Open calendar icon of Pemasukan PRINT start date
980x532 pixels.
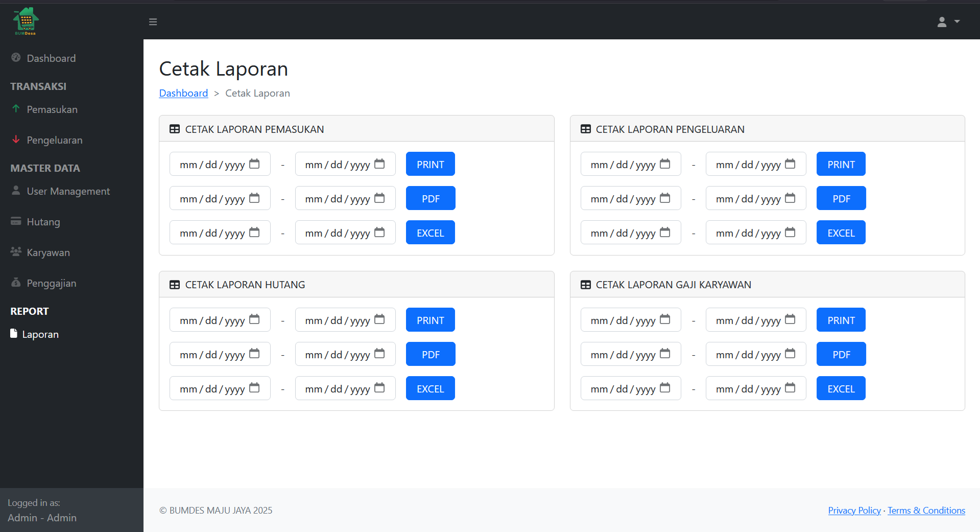[254, 164]
